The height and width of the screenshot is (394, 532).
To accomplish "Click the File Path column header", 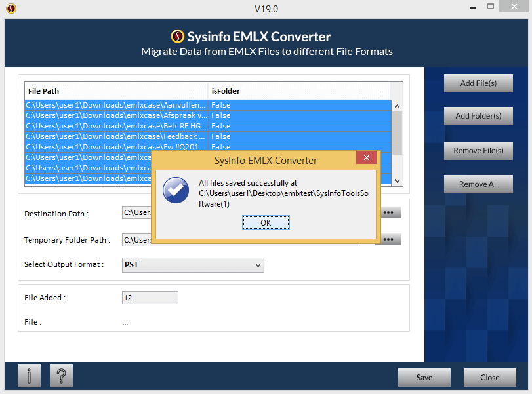I will [116, 91].
